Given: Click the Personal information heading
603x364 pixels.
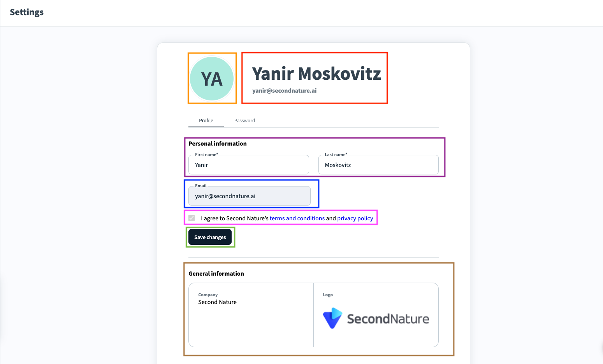Looking at the screenshot, I should click(218, 144).
